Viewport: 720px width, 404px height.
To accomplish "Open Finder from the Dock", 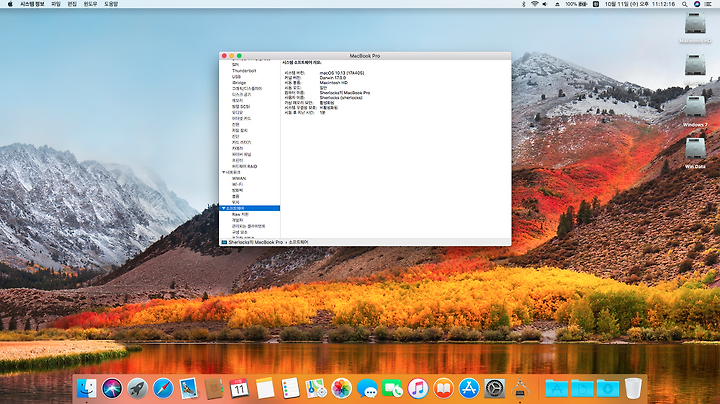I will point(86,389).
